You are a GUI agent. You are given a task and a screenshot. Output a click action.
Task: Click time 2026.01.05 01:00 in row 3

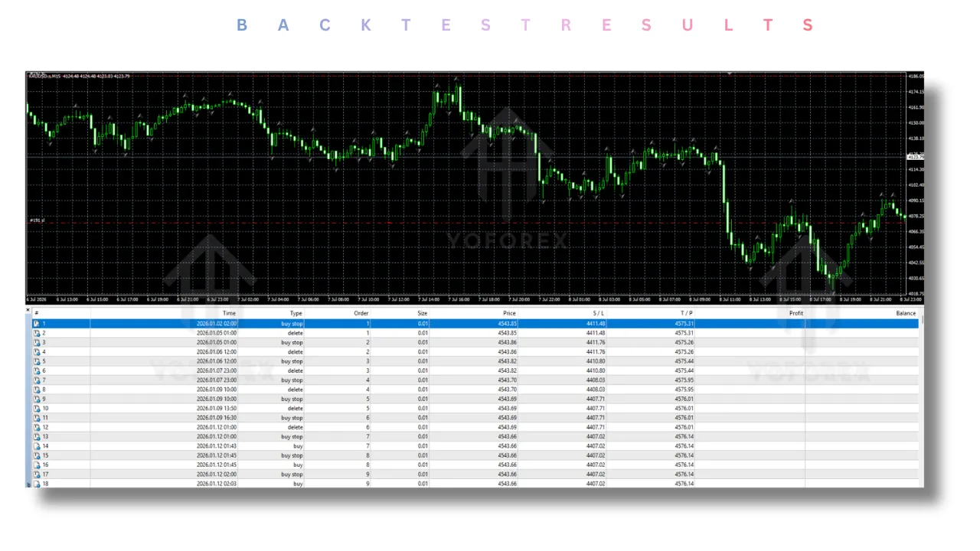pos(216,343)
